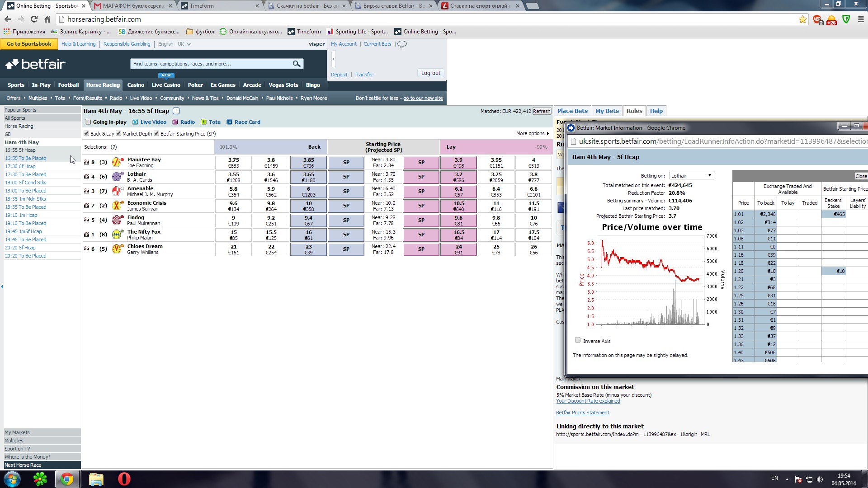868x488 pixels.
Task: Click Lothair jockey silks icon
Action: [118, 177]
